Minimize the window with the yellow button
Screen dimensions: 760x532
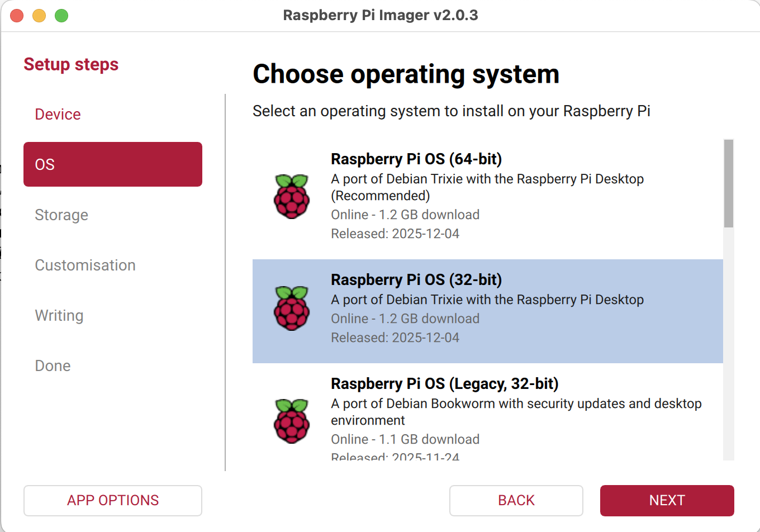click(x=39, y=16)
